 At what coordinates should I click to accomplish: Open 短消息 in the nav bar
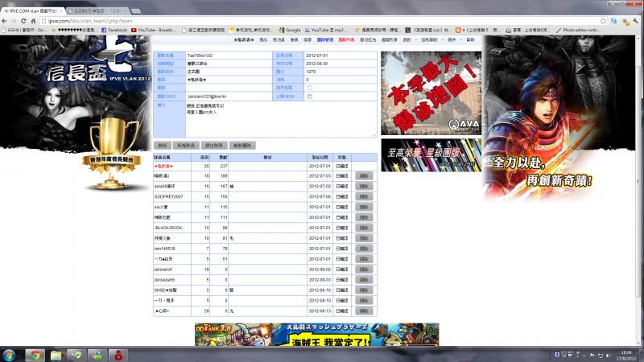(x=279, y=39)
